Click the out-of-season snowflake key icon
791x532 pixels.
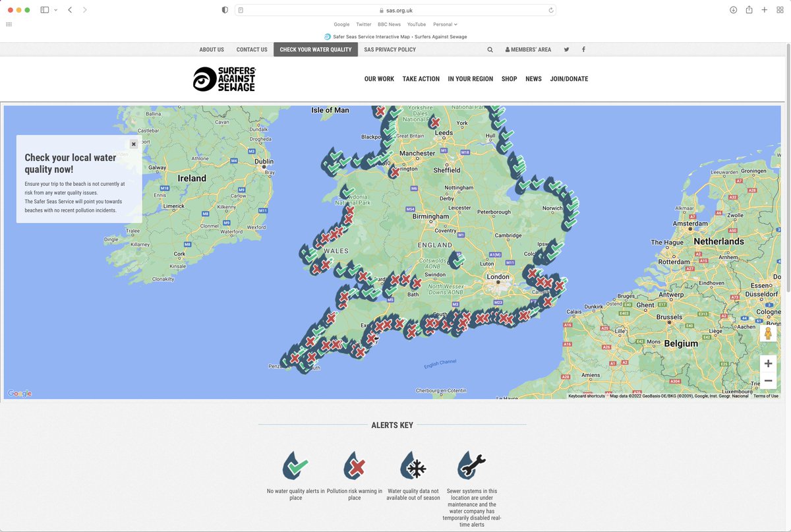click(413, 466)
